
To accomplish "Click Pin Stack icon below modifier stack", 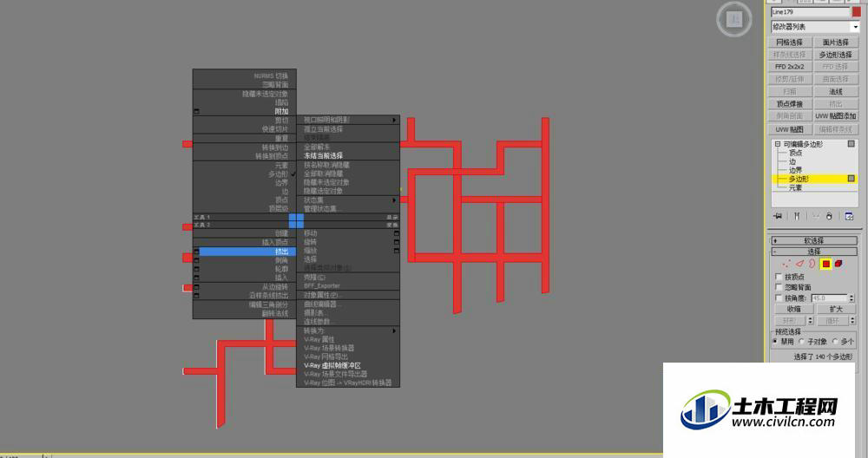I will tap(778, 216).
